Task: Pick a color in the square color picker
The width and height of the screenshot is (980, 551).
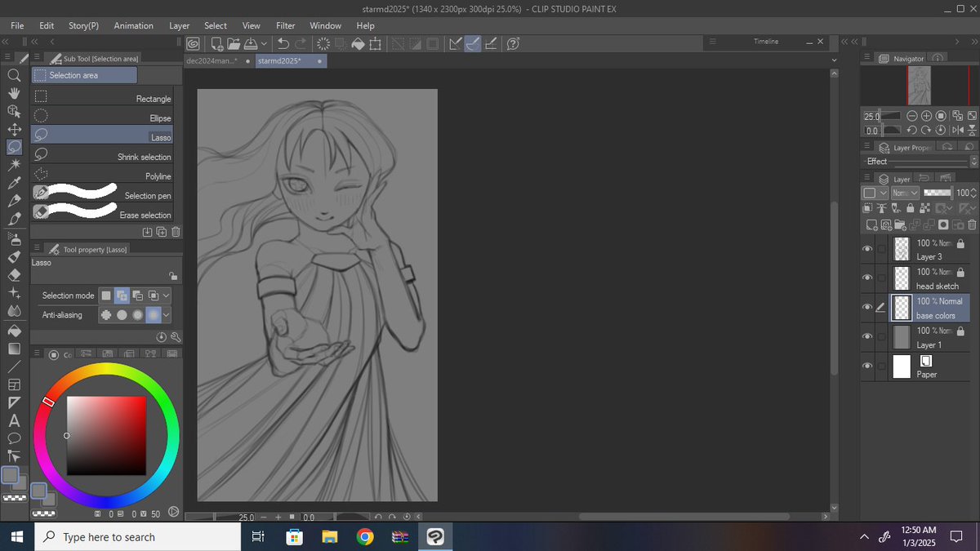Action: click(x=106, y=435)
